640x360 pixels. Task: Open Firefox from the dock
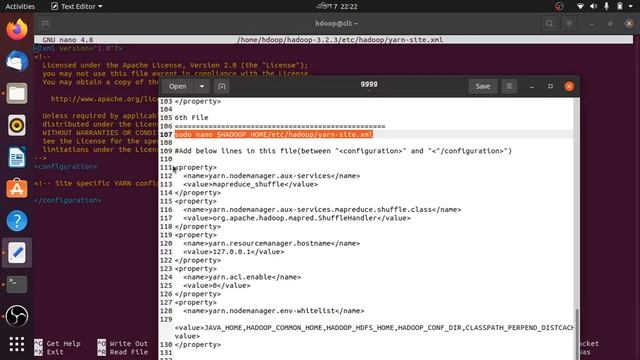pyautogui.click(x=17, y=29)
